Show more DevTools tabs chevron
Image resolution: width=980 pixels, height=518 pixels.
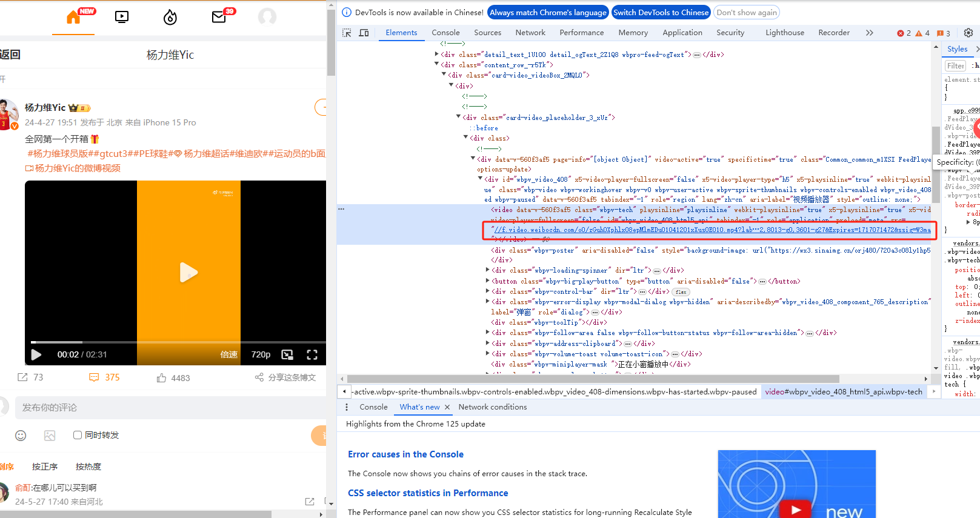click(x=869, y=33)
